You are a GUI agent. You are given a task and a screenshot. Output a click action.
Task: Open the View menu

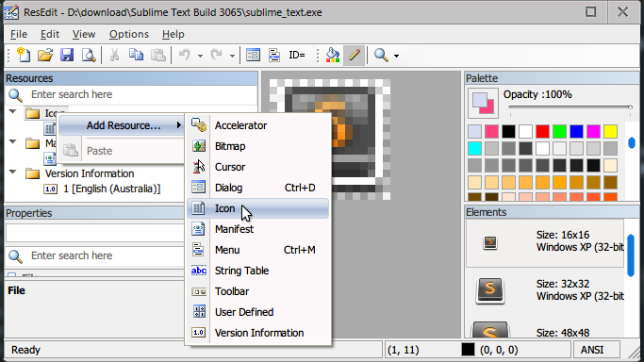84,34
